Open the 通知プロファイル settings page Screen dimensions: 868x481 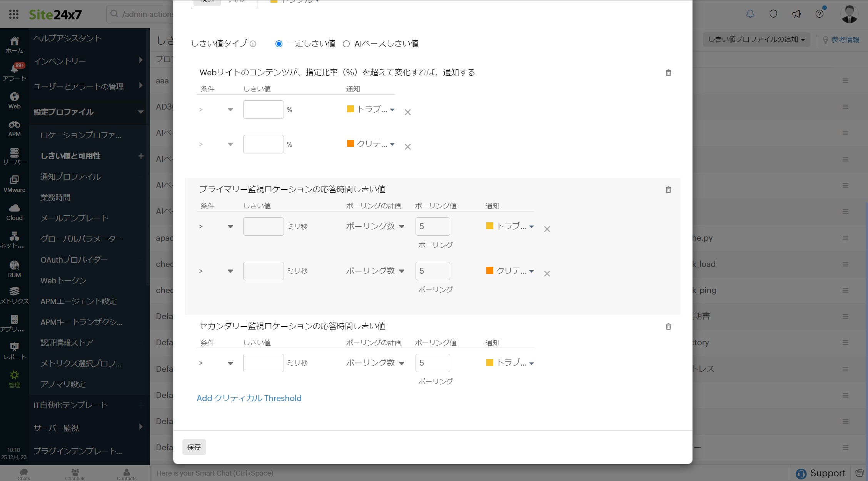pos(70,176)
